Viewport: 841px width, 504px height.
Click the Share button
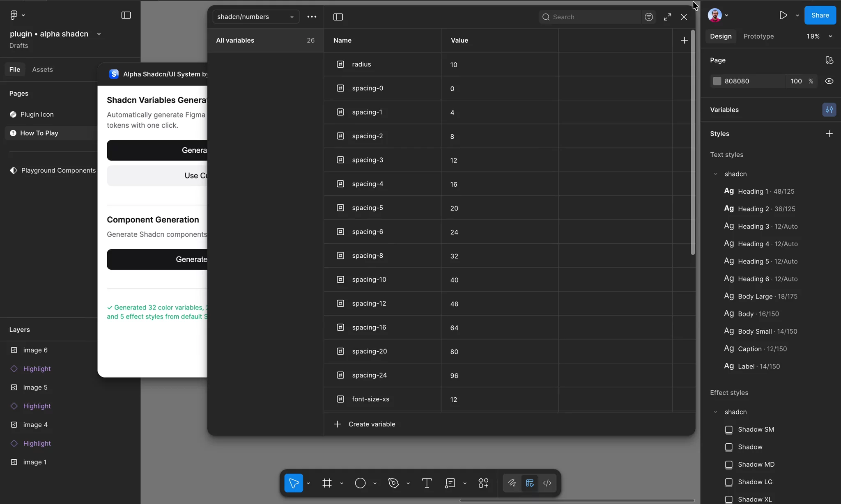click(820, 15)
